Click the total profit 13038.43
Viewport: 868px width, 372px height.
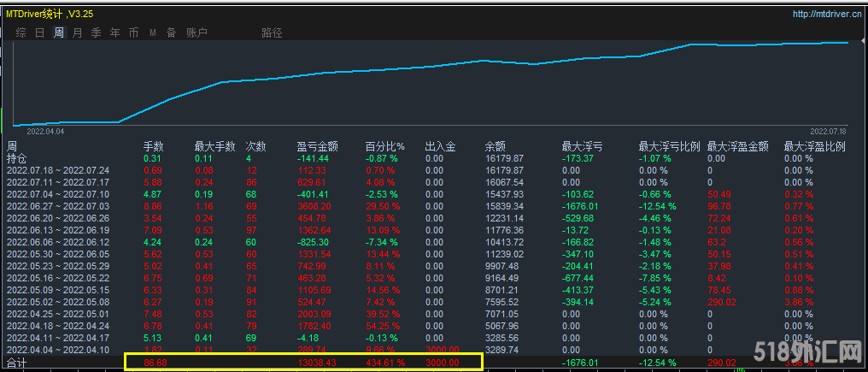pyautogui.click(x=316, y=362)
